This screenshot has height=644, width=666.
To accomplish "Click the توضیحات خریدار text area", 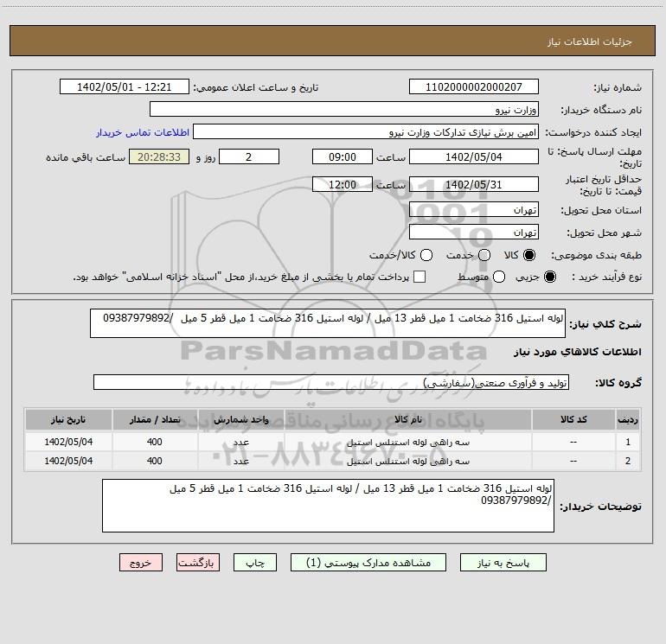I will (x=328, y=506).
